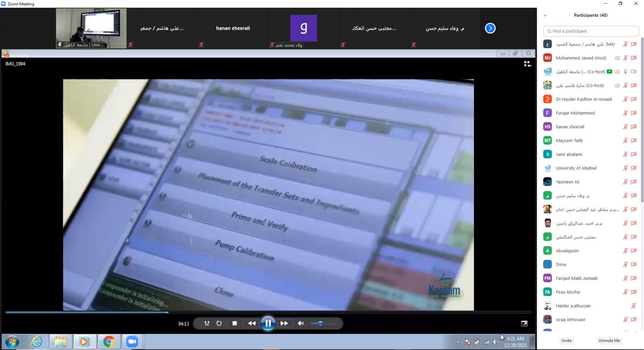Pause the video with the blue button
Screen dimensions: 644x350
(268, 323)
